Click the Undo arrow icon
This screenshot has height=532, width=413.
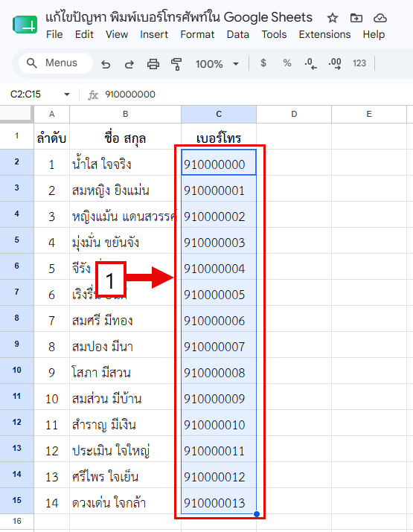click(x=106, y=64)
